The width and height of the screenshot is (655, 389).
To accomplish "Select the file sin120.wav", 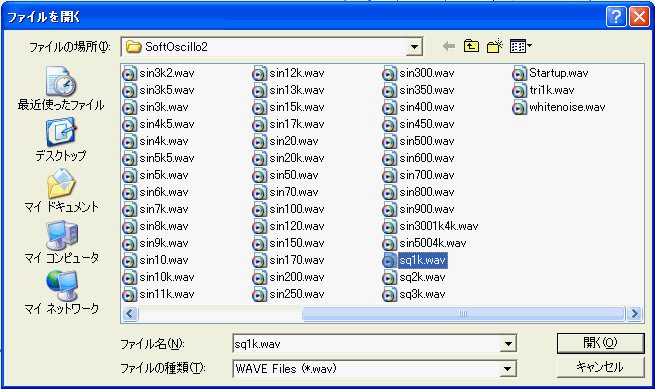I will pyautogui.click(x=289, y=226).
